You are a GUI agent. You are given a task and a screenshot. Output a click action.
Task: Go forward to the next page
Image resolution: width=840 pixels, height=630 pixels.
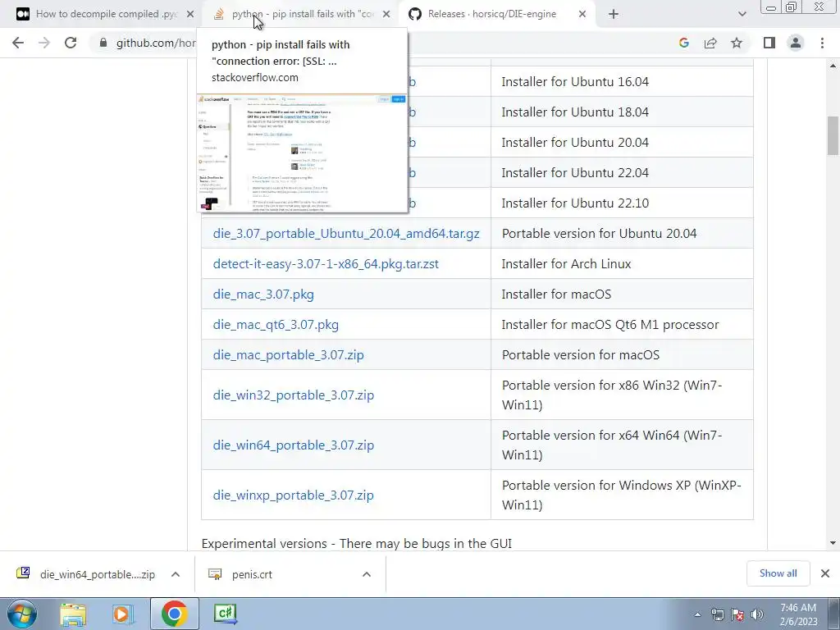(x=44, y=43)
